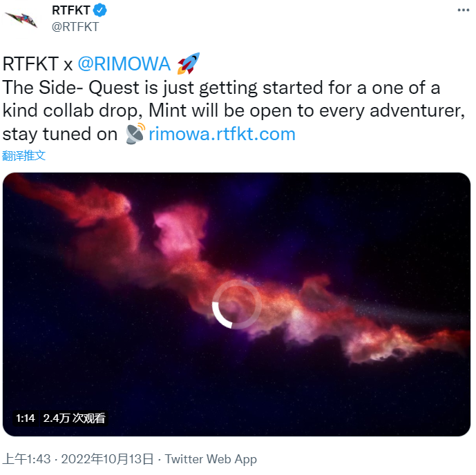Click the satellite antenna emoji

tap(135, 133)
